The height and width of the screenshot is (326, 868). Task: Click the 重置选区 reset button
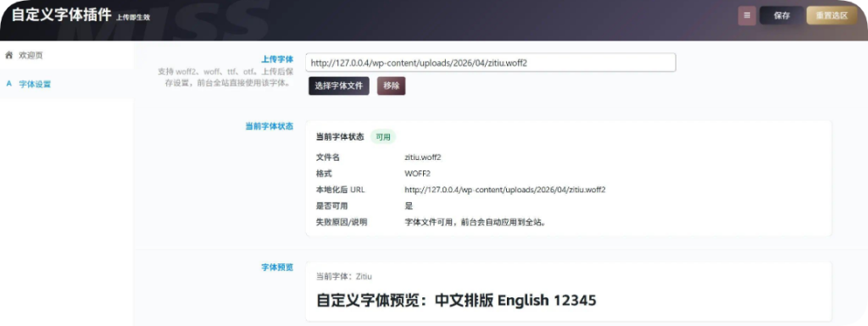[x=832, y=15]
